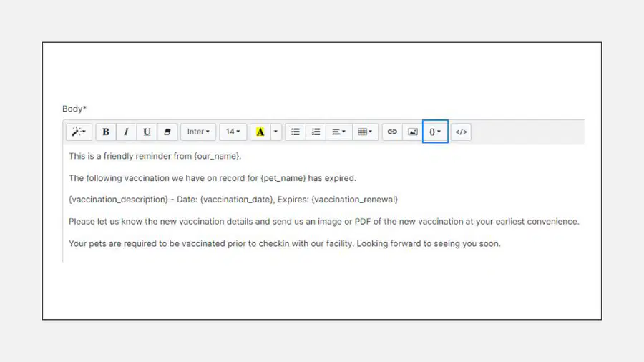This screenshot has width=644, height=362.
Task: Click the eraser remove-formatting icon
Action: point(167,132)
